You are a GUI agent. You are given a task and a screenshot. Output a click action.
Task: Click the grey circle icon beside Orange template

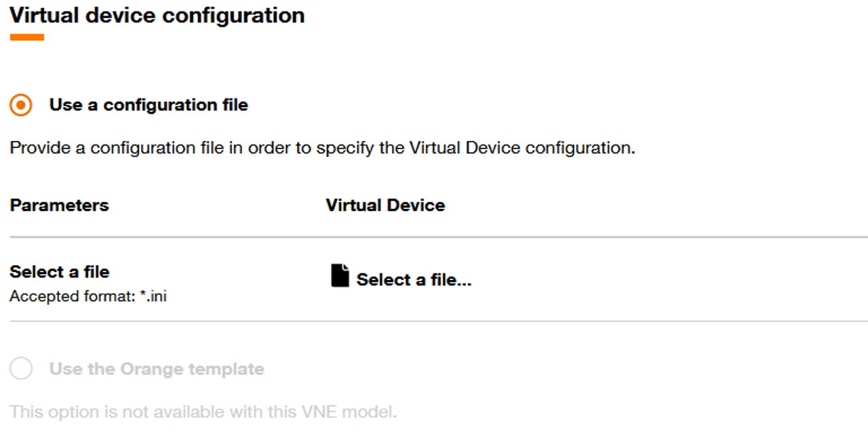tap(20, 368)
